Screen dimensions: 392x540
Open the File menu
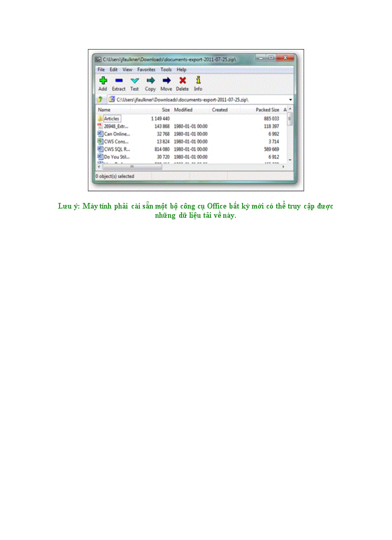coord(101,70)
